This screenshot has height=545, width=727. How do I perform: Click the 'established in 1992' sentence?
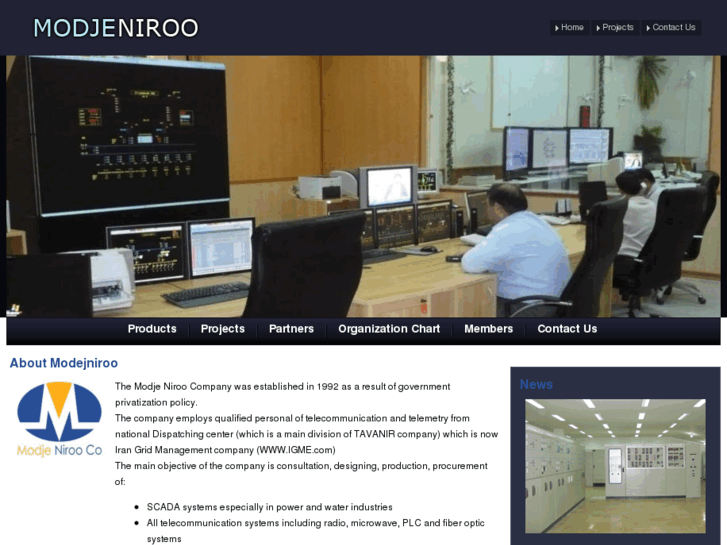[x=282, y=394]
